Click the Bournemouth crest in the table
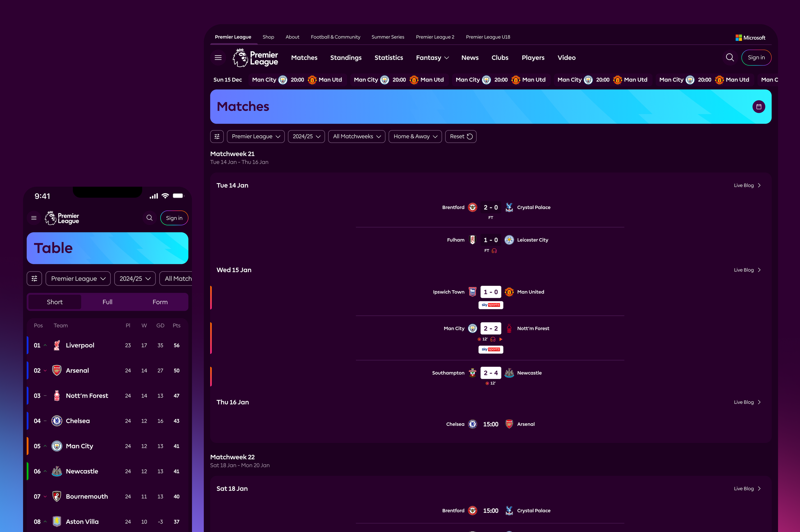 [x=57, y=497]
